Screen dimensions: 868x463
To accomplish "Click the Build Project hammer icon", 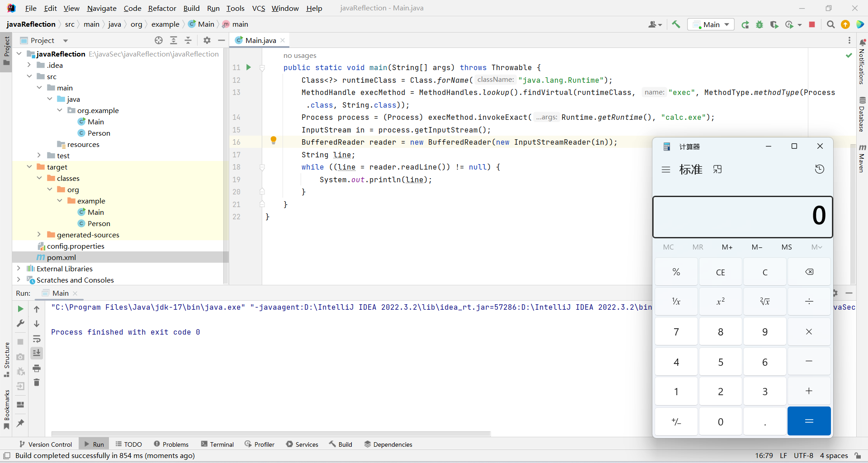I will (676, 24).
